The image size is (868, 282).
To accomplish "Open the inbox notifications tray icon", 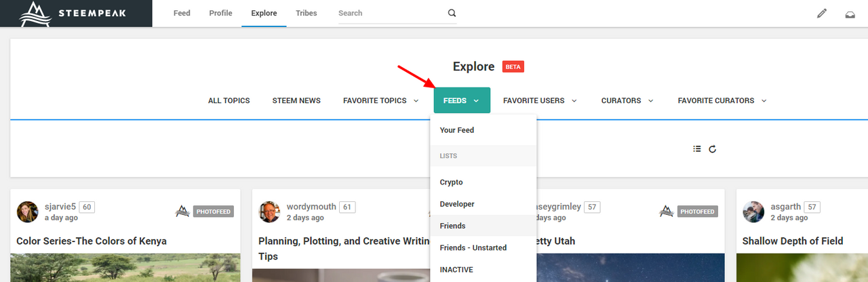I will pos(850,14).
